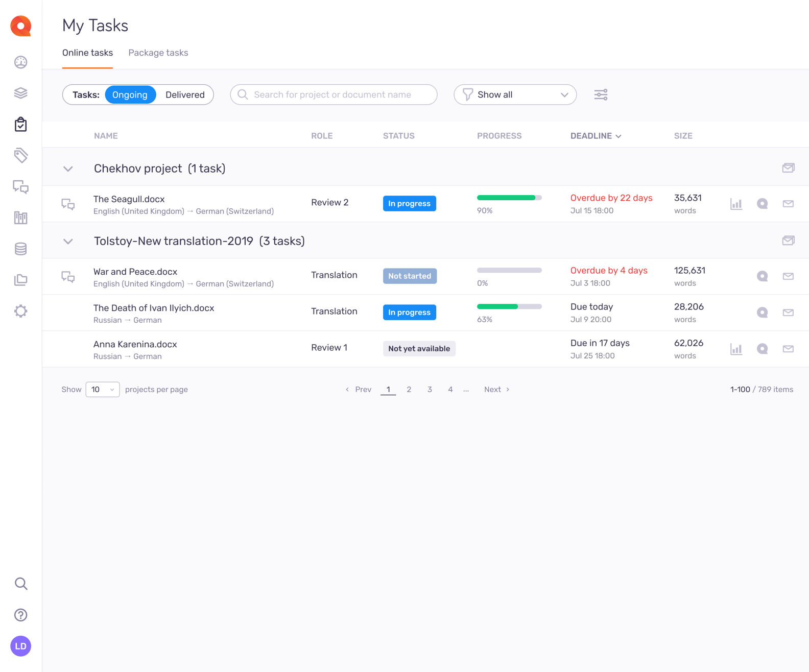The image size is (809, 672).
Task: Open the help question mark icon
Action: click(20, 615)
